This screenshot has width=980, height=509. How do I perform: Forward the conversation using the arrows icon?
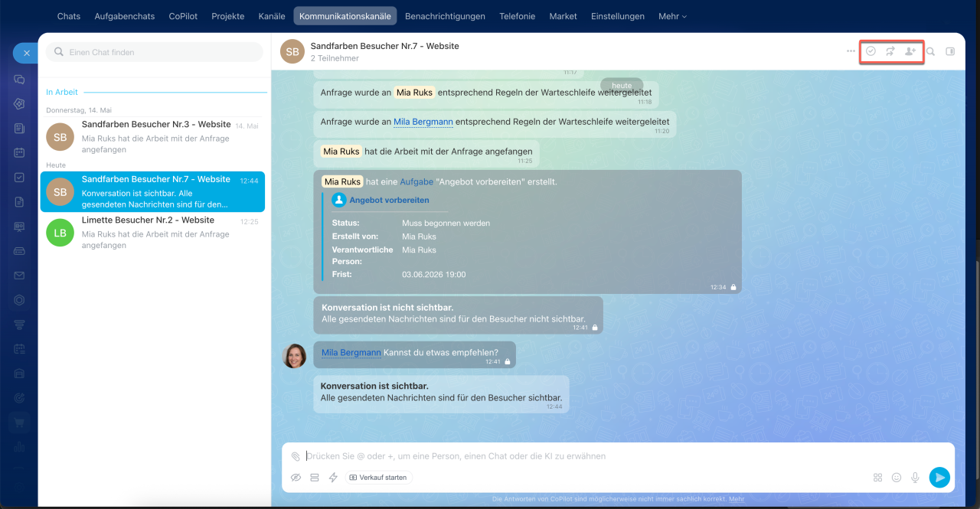pyautogui.click(x=890, y=51)
